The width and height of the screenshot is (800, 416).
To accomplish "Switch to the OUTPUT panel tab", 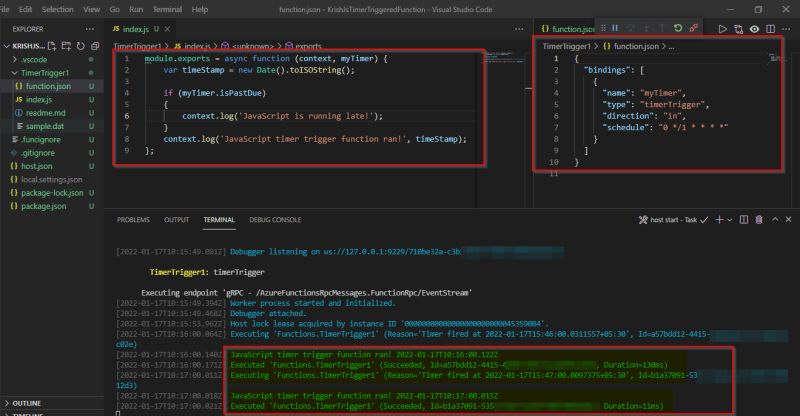I will tap(177, 220).
